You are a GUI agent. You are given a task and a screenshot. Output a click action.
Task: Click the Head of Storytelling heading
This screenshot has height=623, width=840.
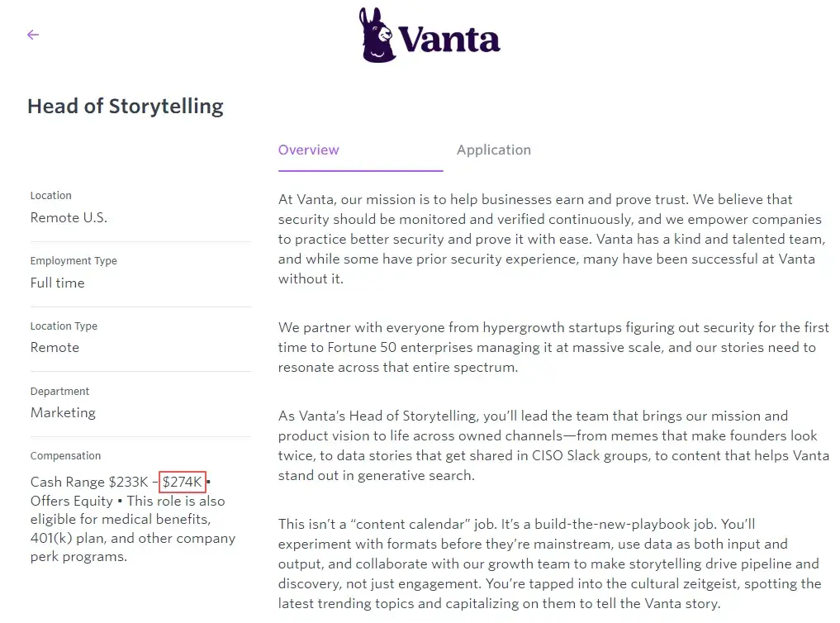[x=126, y=107]
